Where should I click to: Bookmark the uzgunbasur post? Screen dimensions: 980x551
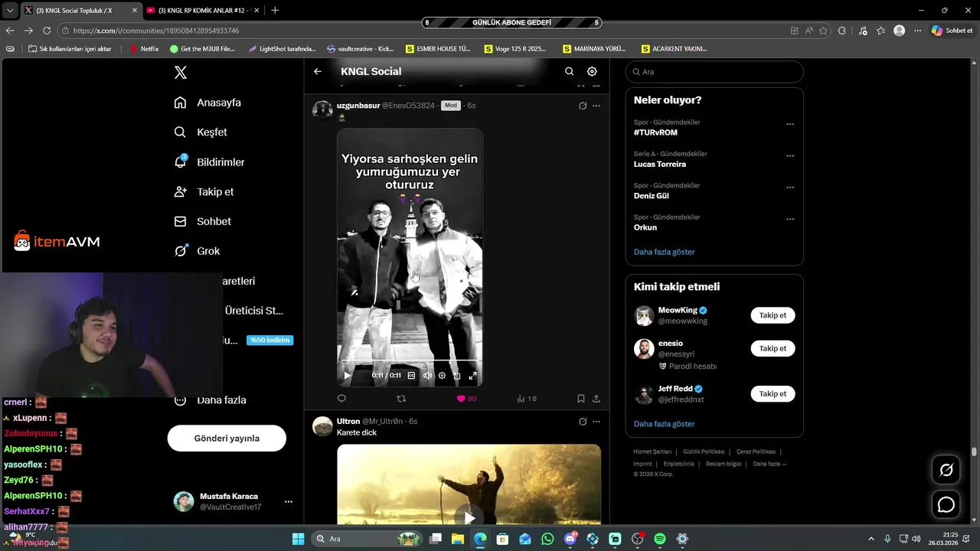pos(581,399)
